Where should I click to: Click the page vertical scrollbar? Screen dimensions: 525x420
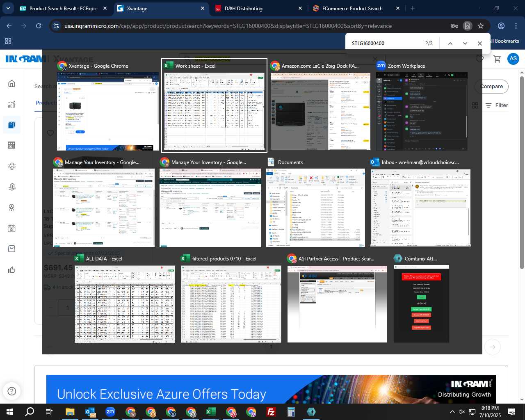tap(522, 172)
